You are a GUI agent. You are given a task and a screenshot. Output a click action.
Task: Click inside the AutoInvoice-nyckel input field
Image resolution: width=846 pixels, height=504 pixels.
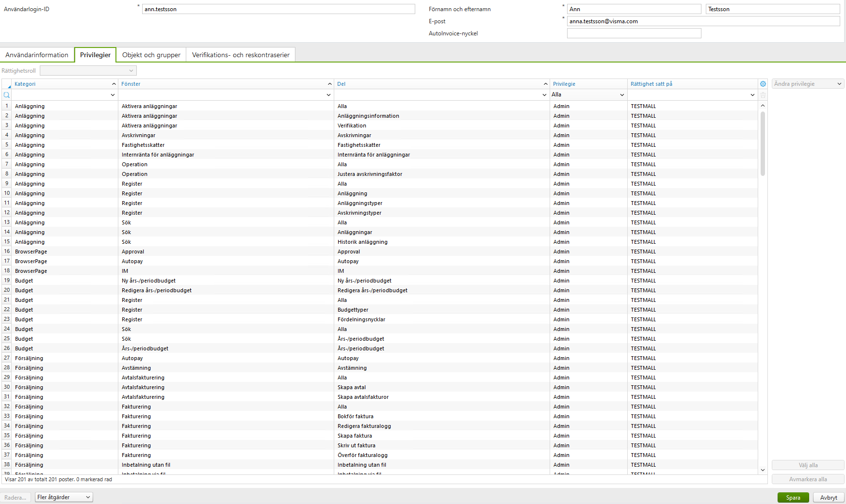[x=634, y=33]
